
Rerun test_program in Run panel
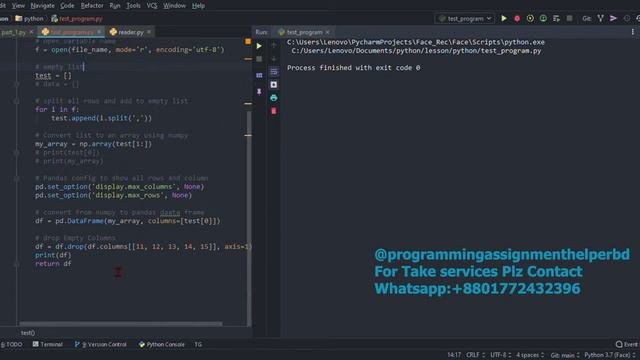[259, 46]
